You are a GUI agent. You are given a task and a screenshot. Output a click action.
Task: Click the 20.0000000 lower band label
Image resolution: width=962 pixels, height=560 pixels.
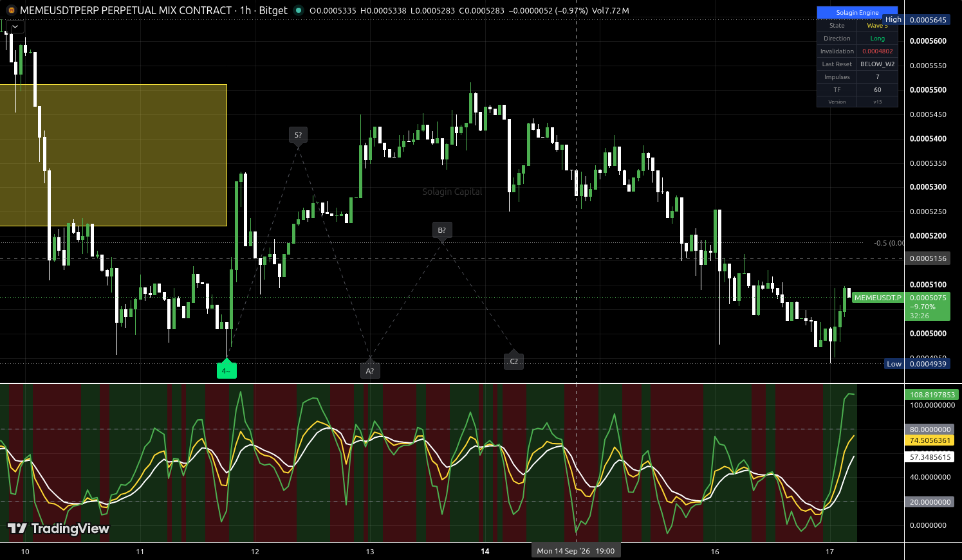[x=930, y=502]
